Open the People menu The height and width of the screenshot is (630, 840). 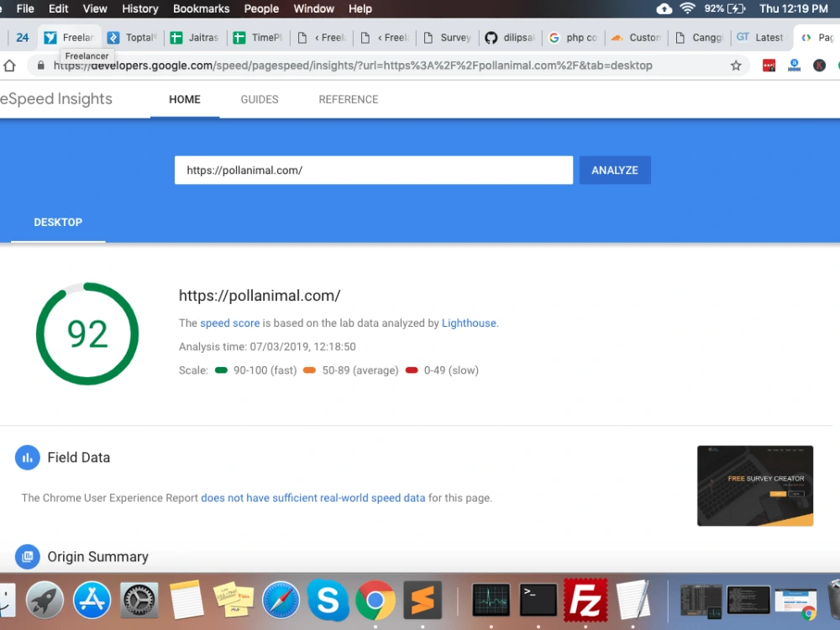point(261,8)
